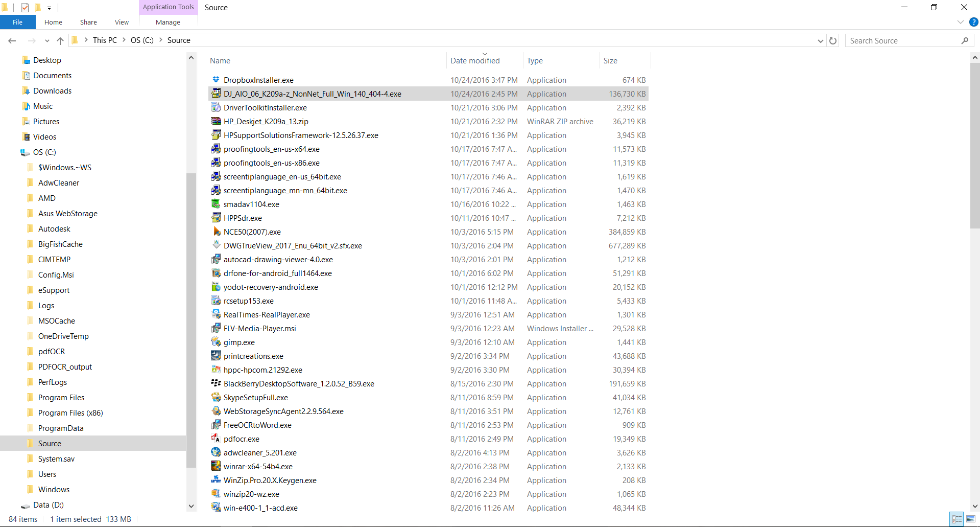This screenshot has width=980, height=527.
Task: Select the AdwCleaner folder in tree
Action: coord(59,182)
